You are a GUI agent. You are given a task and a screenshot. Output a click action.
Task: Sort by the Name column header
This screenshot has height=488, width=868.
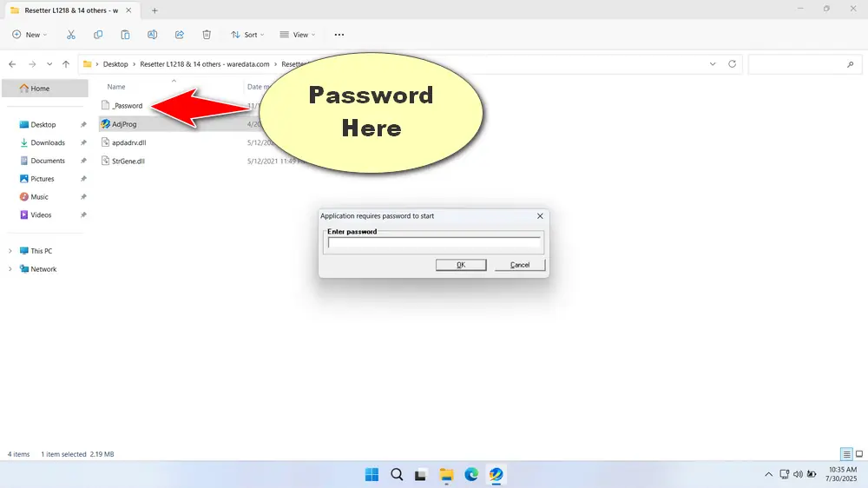click(x=115, y=87)
